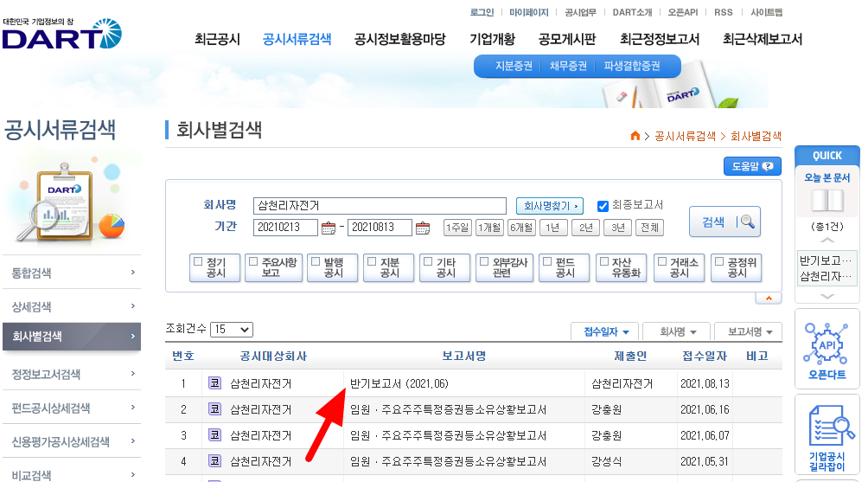Click the market icon in row 3
Viewport: 868px width, 482px height.
(x=214, y=435)
